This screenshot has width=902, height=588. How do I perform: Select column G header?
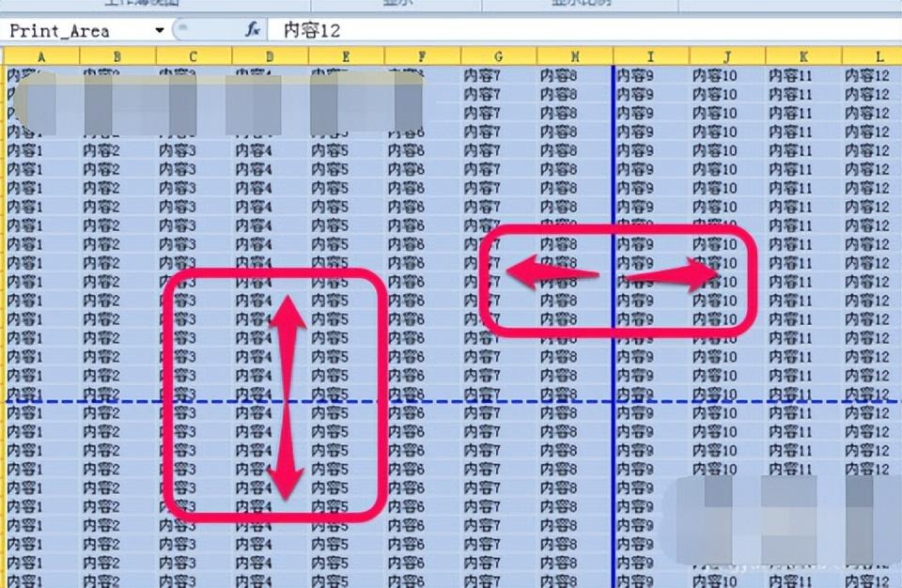498,56
